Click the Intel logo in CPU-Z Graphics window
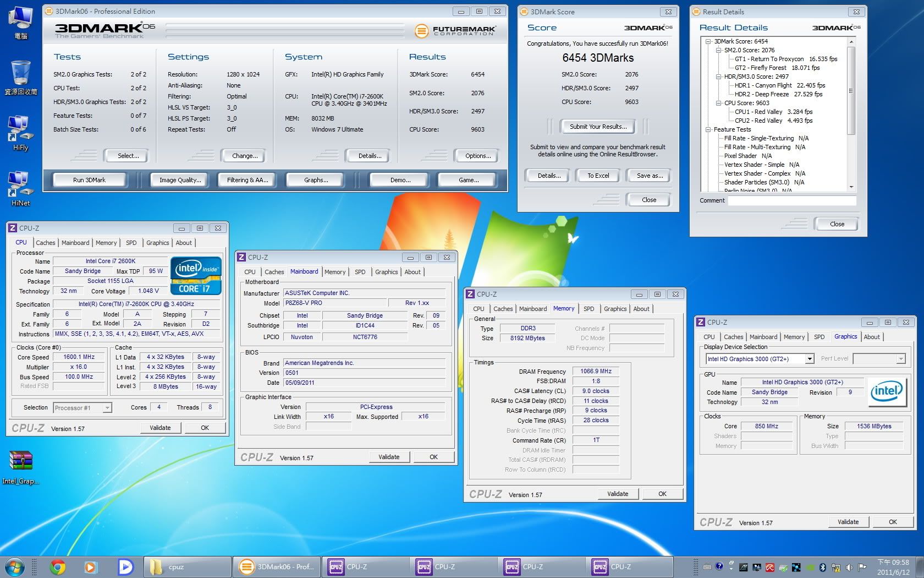This screenshot has width=924, height=578. [x=887, y=391]
